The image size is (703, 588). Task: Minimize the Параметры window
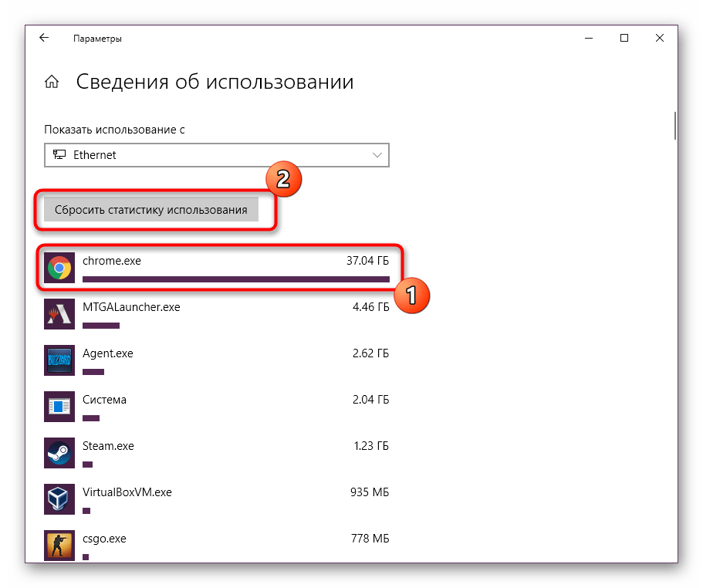tap(589, 38)
